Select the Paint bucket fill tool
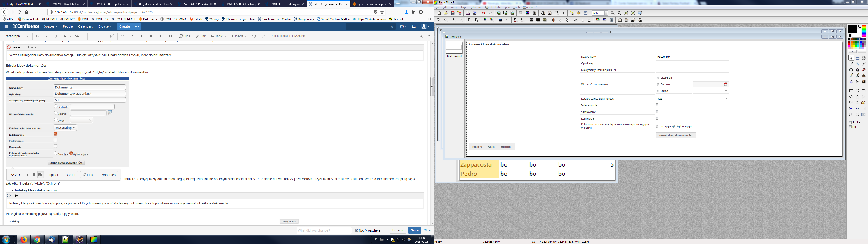The height and width of the screenshot is (244, 868). [851, 70]
